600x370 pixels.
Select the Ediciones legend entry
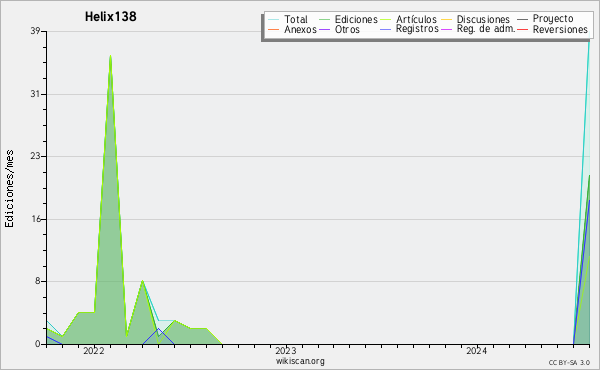[348, 19]
